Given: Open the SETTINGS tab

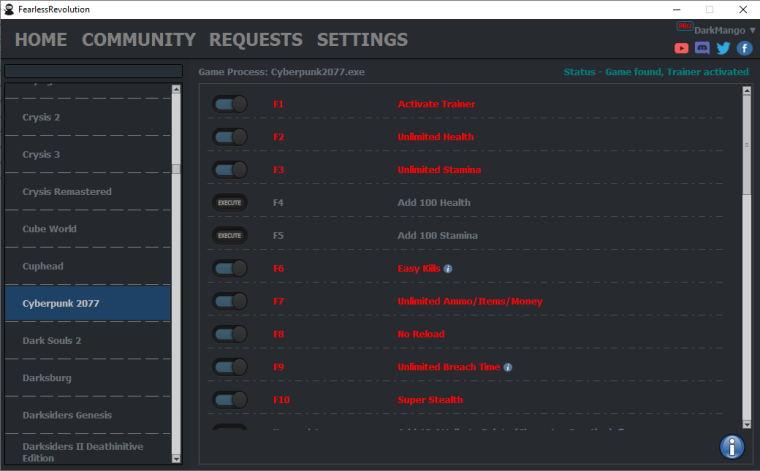Looking at the screenshot, I should [x=362, y=40].
